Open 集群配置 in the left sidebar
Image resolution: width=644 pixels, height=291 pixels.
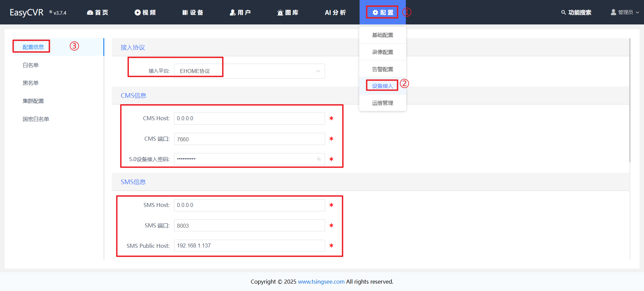coord(33,101)
